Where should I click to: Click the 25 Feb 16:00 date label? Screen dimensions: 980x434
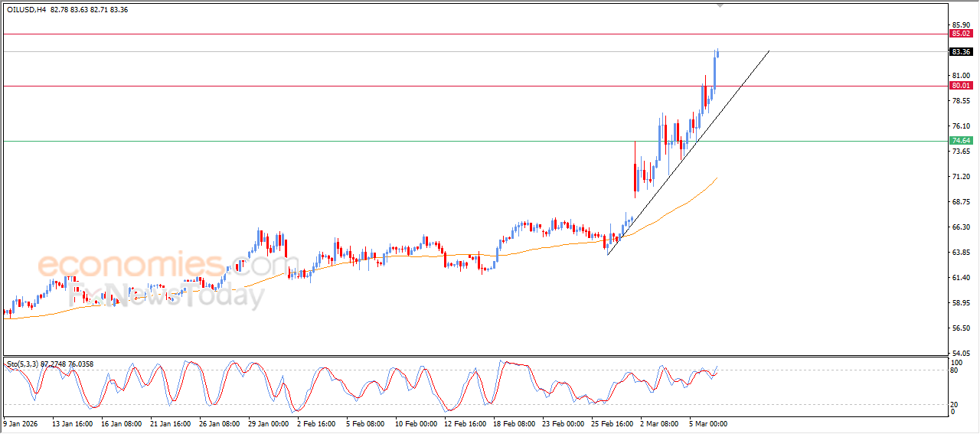(612, 423)
